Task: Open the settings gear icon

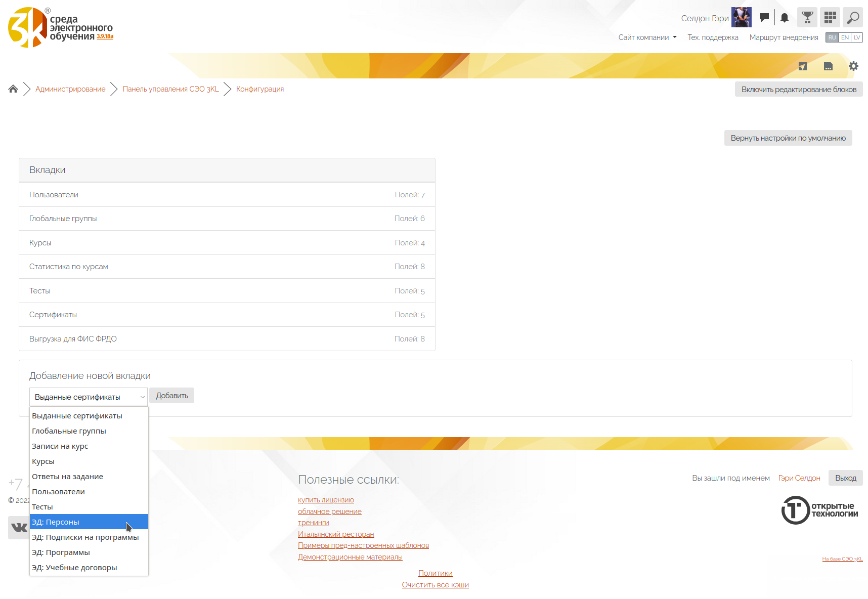Action: [x=853, y=66]
